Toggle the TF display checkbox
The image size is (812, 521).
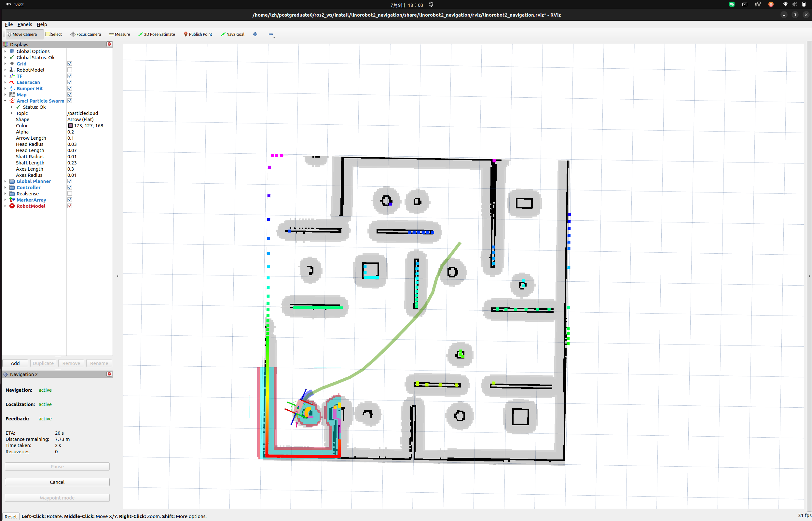coord(70,76)
